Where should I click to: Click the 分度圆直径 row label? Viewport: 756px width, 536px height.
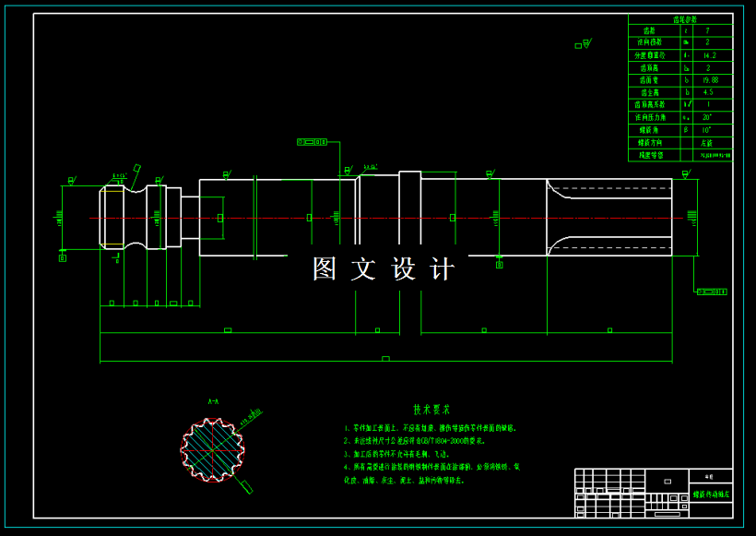(649, 55)
